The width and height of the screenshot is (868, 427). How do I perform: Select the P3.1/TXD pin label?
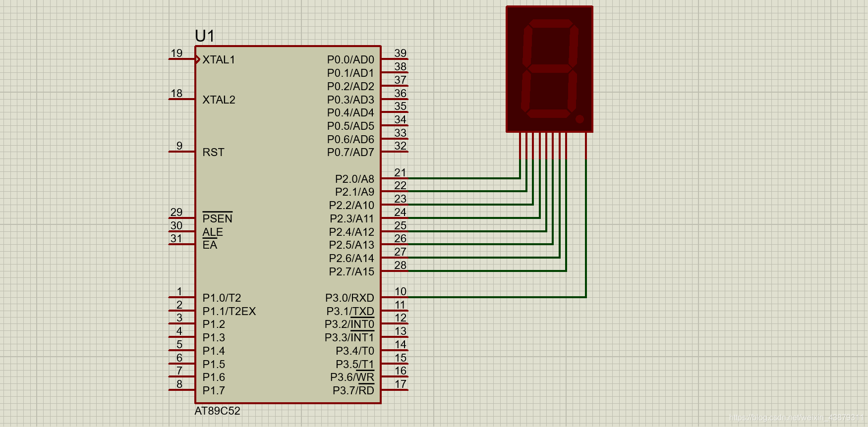tap(350, 311)
